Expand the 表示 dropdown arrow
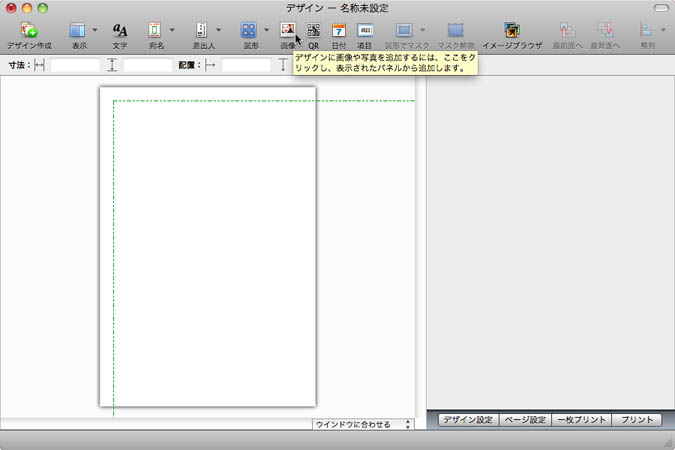The height and width of the screenshot is (450, 675). coord(95,31)
